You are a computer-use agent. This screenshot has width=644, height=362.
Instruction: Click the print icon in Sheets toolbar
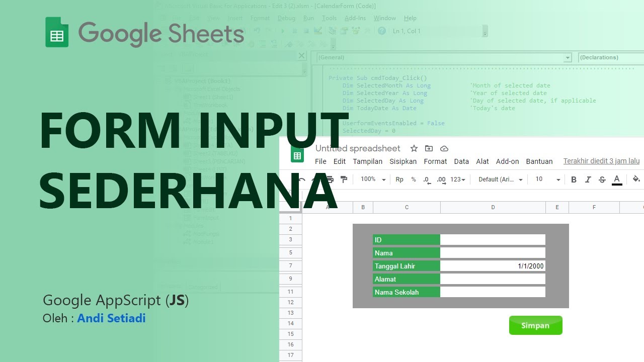click(x=330, y=179)
